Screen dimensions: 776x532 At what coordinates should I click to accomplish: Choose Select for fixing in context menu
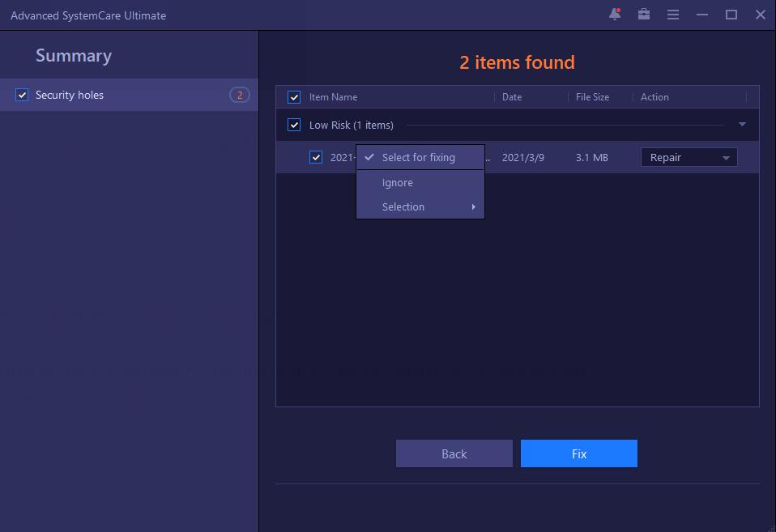420,157
